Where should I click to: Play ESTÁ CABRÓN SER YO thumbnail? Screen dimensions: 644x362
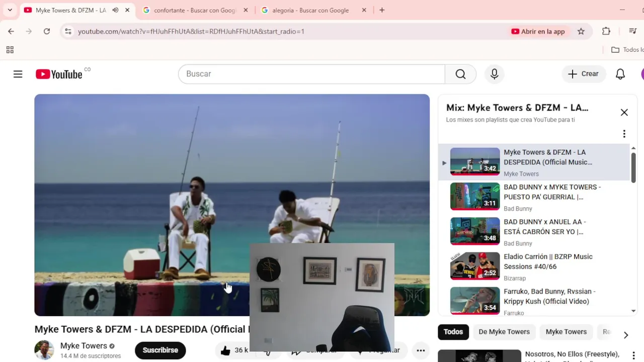475,231
